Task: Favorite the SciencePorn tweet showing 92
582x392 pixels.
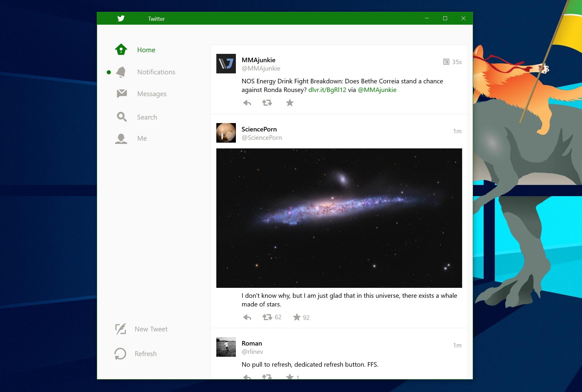Action: click(297, 317)
